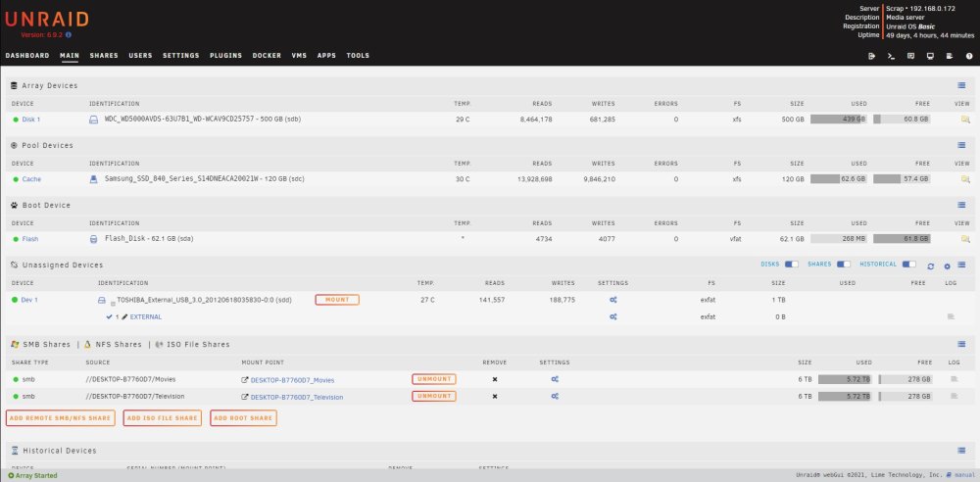This screenshot has height=482, width=980.
Task: Open settings gears for Movies SMB share
Action: point(555,379)
